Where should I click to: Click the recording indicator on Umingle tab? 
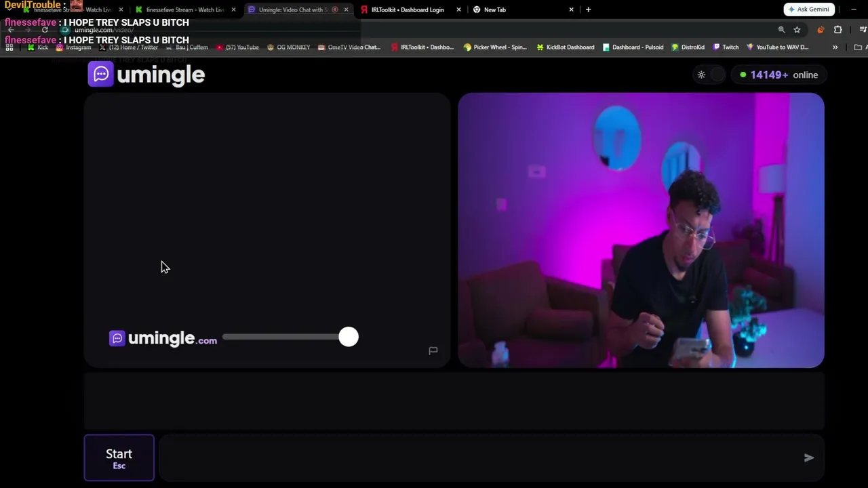335,9
